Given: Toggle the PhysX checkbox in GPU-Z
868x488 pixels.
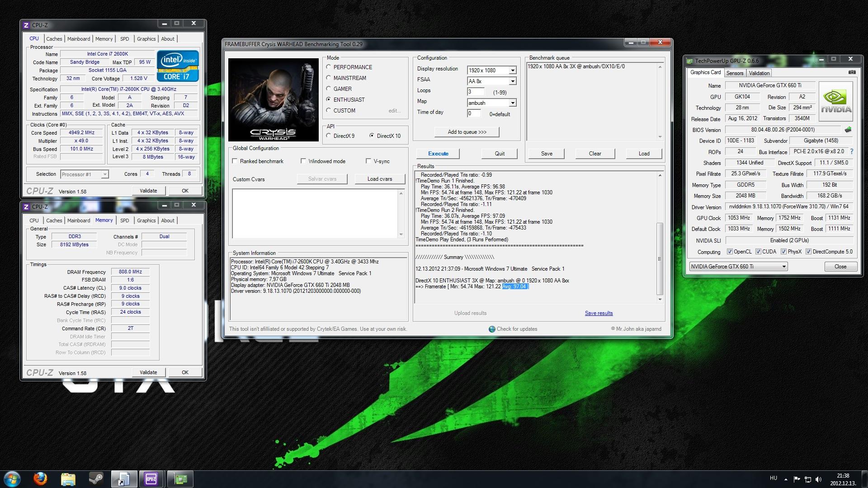Looking at the screenshot, I should [783, 252].
